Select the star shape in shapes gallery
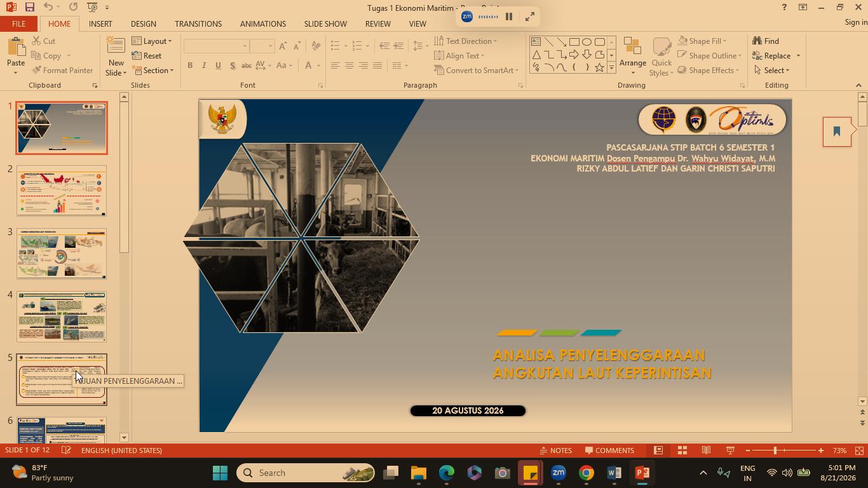This screenshot has height=488, width=868. pos(599,67)
